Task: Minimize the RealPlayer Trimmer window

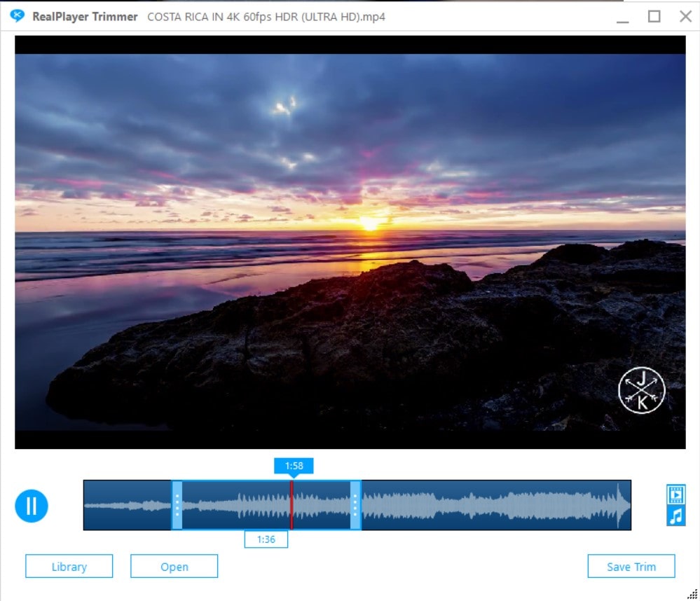Action: [x=622, y=18]
